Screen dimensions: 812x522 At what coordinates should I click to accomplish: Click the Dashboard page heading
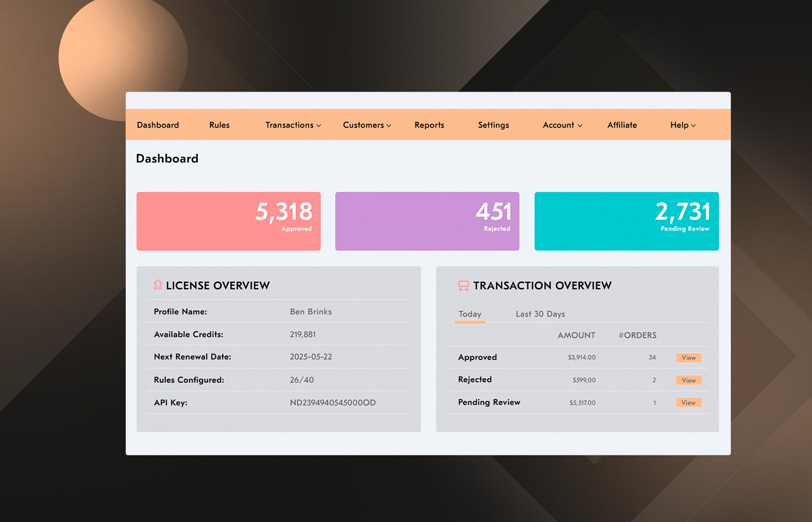click(167, 158)
